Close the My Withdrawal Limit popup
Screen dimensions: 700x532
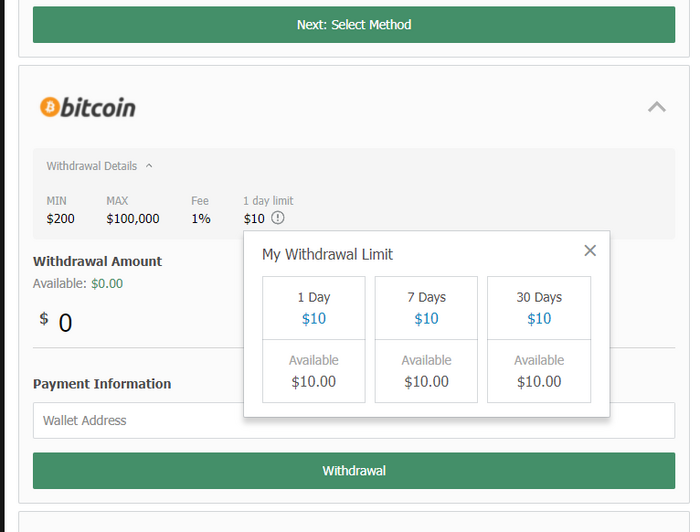point(590,251)
